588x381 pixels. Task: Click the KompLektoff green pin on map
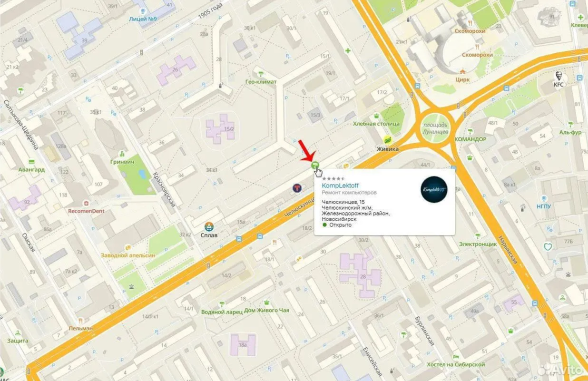pos(314,165)
